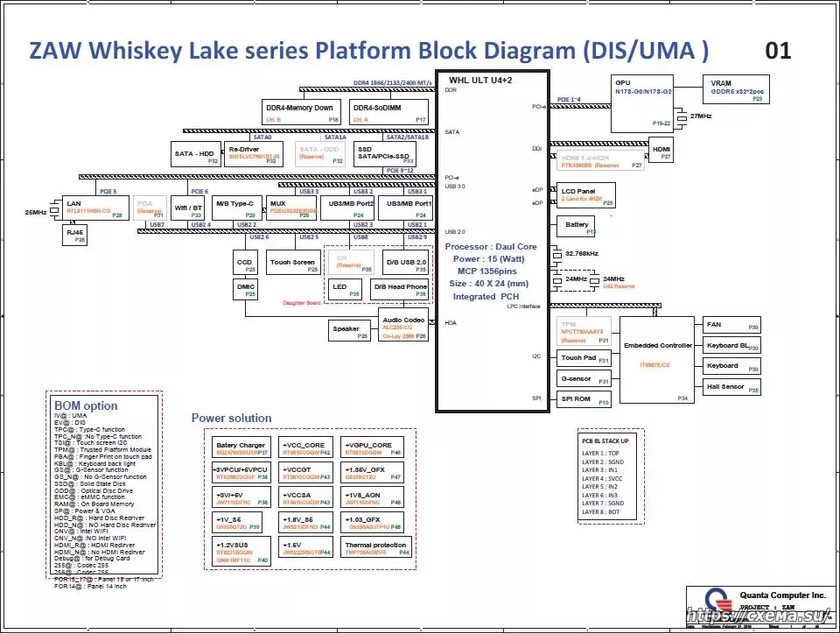Select the Battery Charger power block
This screenshot has width=840, height=634.
[x=241, y=448]
